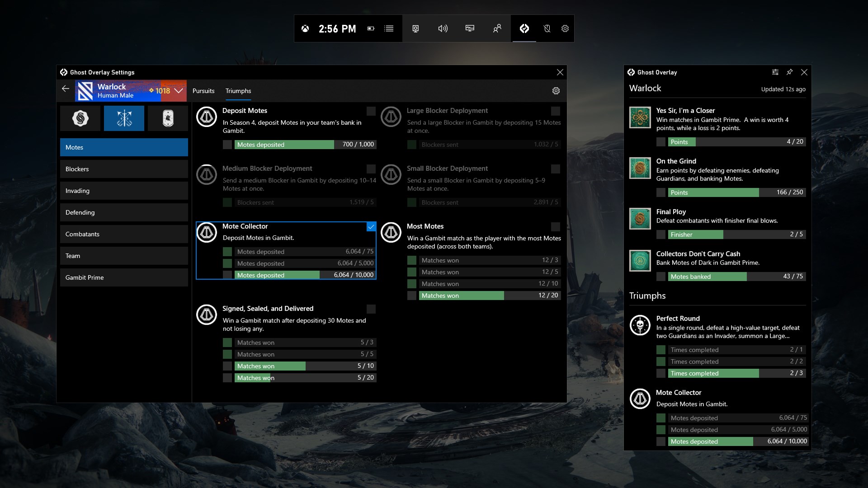Enable the Signed, Sealed, and Delivered checkbox

(371, 309)
